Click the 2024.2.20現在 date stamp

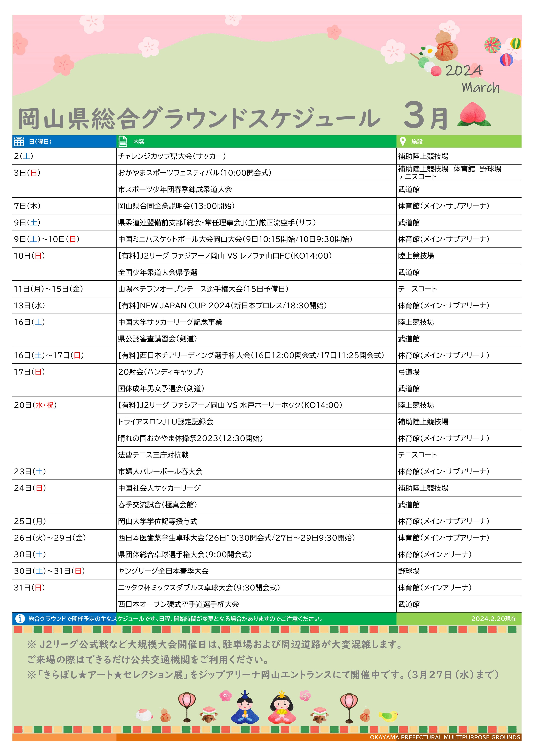(494, 619)
